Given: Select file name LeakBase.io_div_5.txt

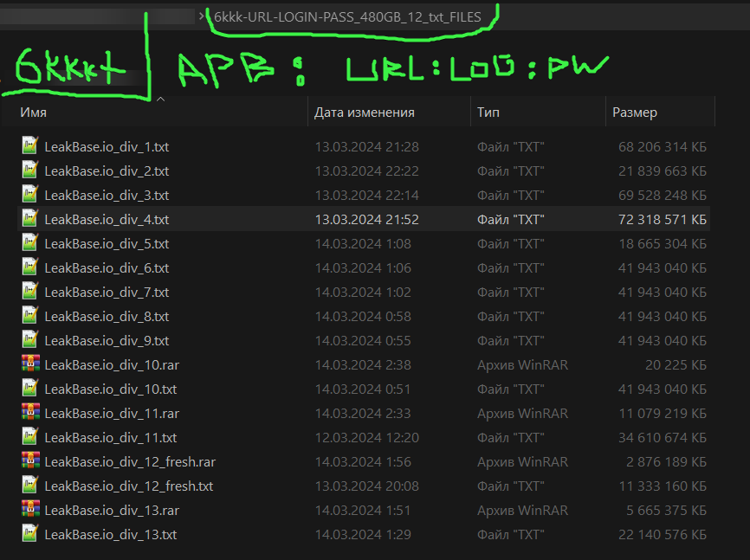Looking at the screenshot, I should point(107,244).
